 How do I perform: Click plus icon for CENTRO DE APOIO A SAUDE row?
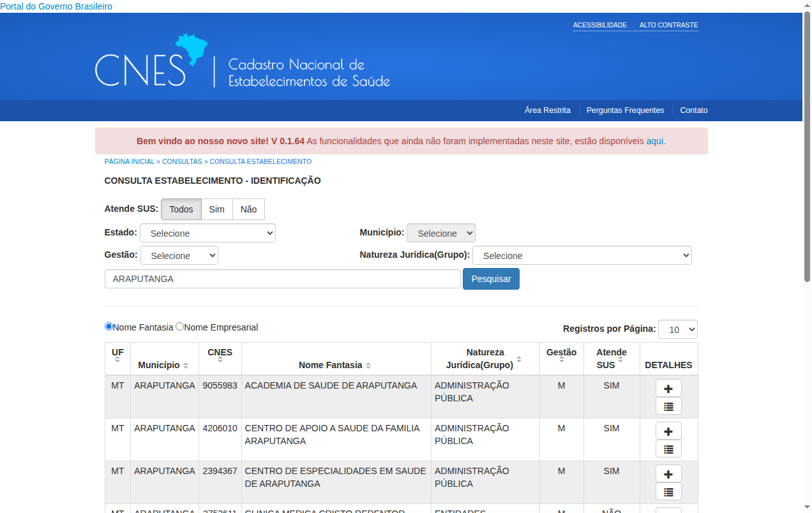pos(668,431)
